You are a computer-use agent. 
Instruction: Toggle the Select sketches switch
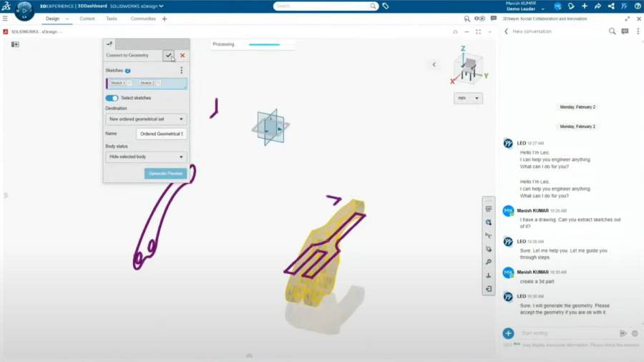(112, 98)
